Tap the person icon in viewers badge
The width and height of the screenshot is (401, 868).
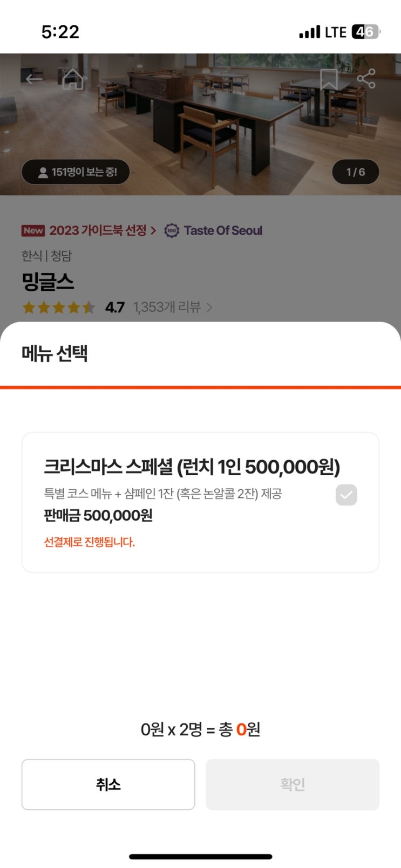[43, 173]
